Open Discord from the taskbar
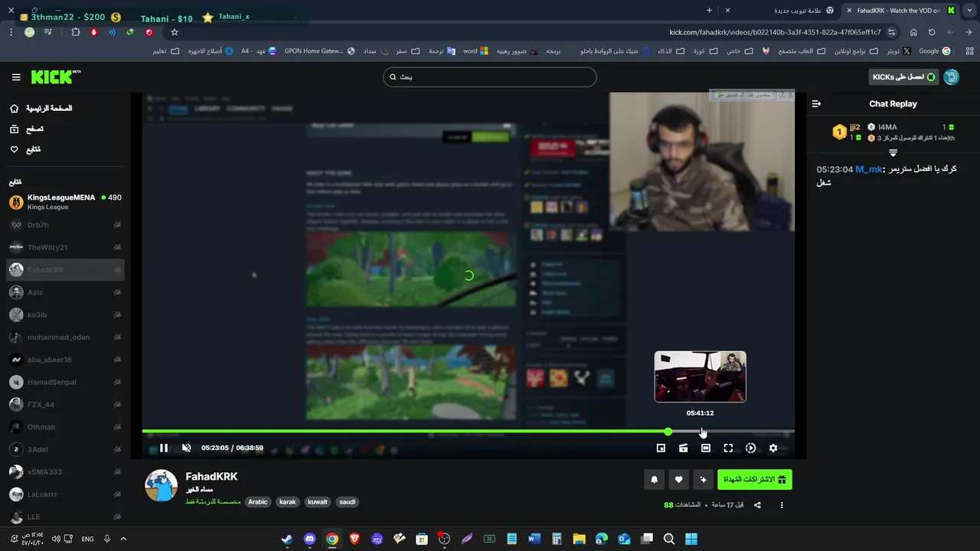Image resolution: width=980 pixels, height=551 pixels. 309,539
